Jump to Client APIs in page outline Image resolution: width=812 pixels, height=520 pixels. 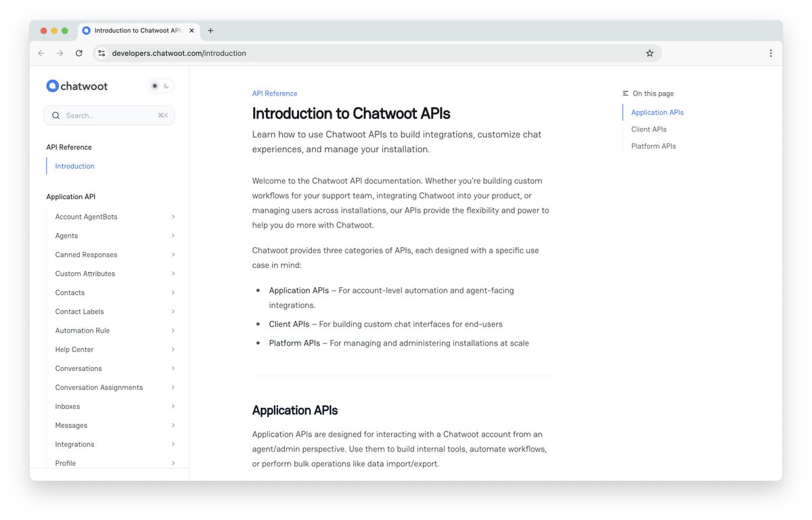point(649,129)
